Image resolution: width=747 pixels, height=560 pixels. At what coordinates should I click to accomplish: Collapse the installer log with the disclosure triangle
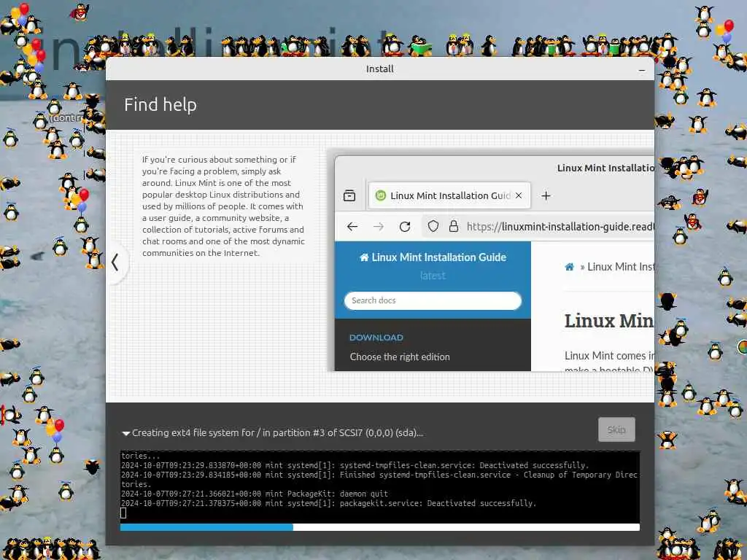click(x=125, y=433)
